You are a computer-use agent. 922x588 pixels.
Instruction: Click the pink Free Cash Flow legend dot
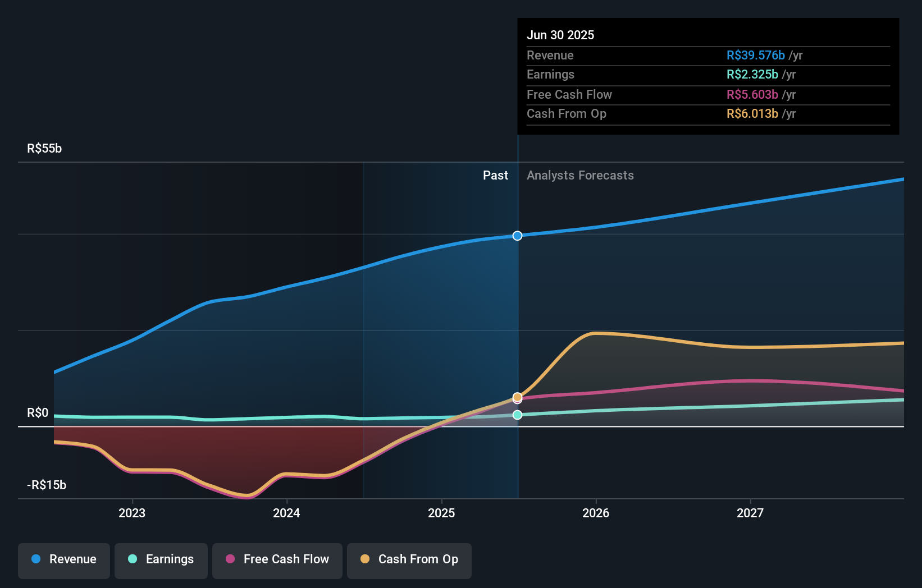click(x=230, y=559)
